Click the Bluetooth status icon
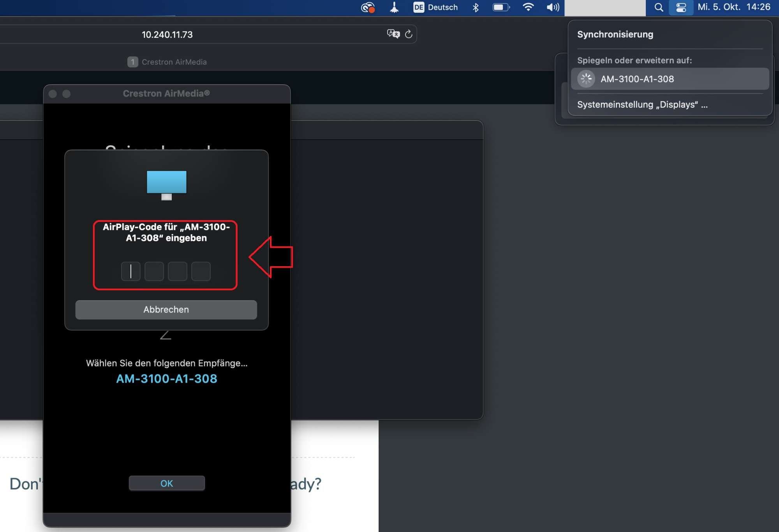The image size is (779, 532). coord(476,7)
